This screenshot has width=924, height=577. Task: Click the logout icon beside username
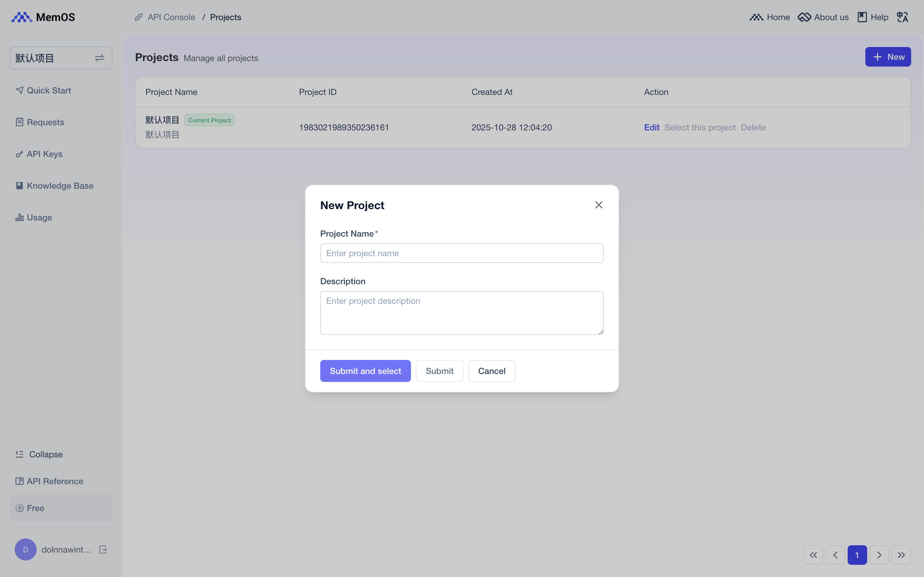(x=103, y=550)
